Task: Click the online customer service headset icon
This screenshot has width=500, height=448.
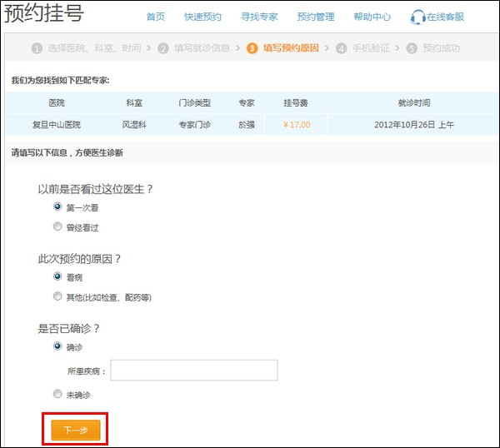Action: pyautogui.click(x=417, y=17)
